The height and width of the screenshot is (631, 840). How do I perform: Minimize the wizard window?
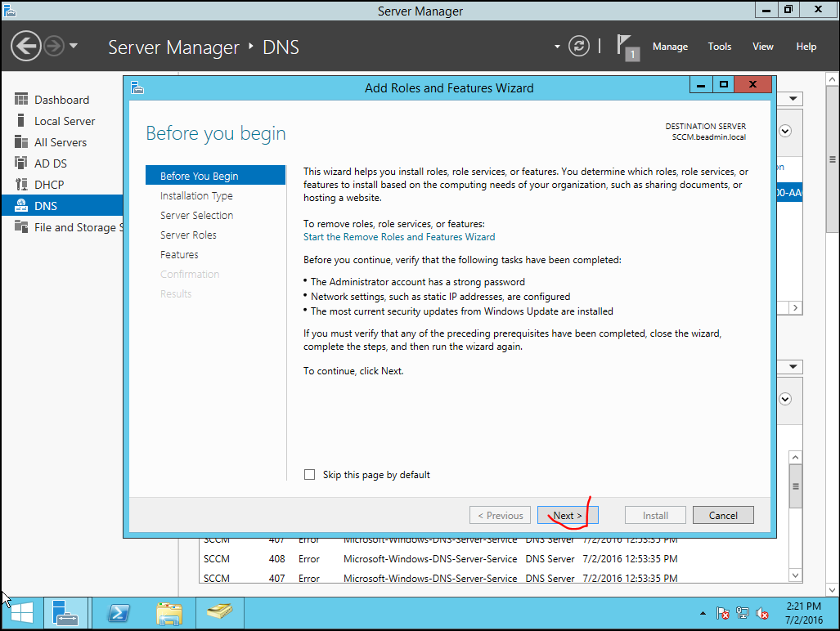[700, 84]
